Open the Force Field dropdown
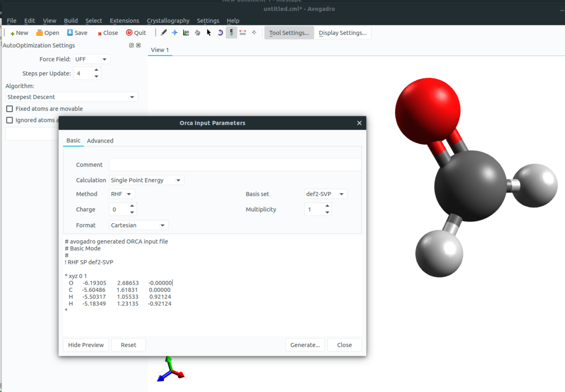The image size is (565, 392). pos(92,59)
